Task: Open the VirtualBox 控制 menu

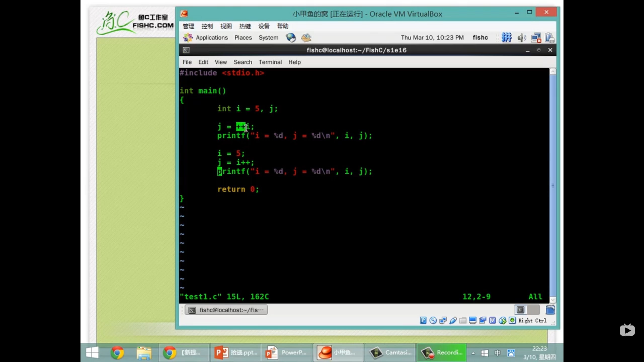Action: click(207, 26)
